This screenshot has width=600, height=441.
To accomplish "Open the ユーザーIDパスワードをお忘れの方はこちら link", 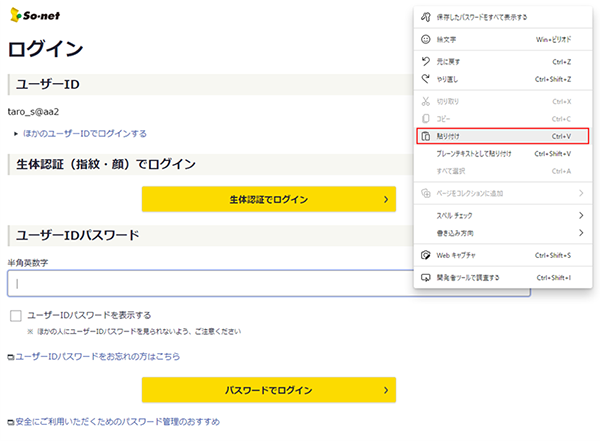I will pos(97,356).
